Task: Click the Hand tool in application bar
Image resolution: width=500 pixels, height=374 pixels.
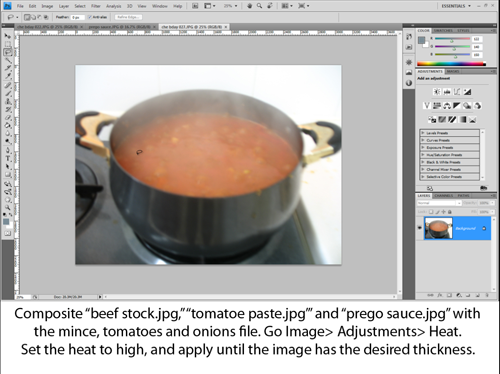Action: tap(249, 6)
